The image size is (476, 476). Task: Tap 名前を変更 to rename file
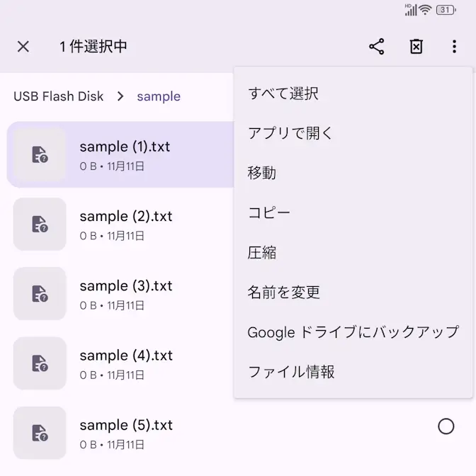pyautogui.click(x=284, y=292)
